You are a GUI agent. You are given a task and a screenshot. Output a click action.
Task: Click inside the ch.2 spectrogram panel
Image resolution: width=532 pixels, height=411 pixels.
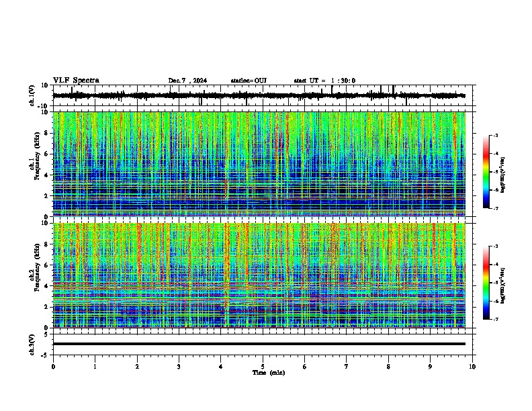click(259, 275)
